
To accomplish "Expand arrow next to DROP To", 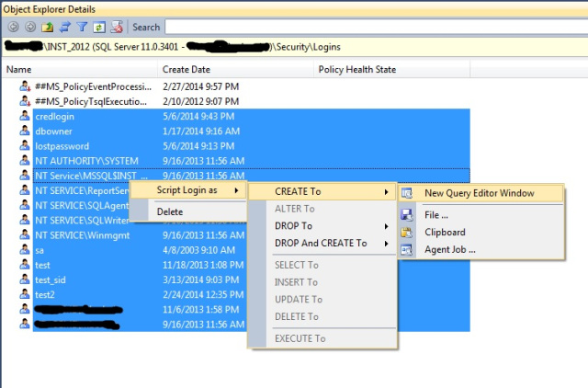I will 386,226.
